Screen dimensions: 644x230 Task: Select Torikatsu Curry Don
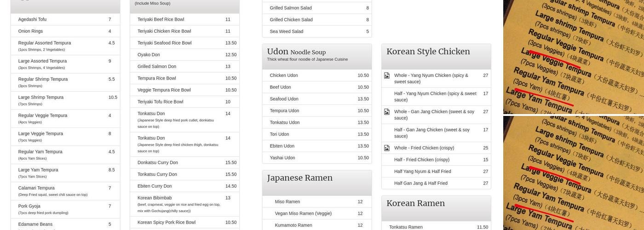pyautogui.click(x=184, y=174)
